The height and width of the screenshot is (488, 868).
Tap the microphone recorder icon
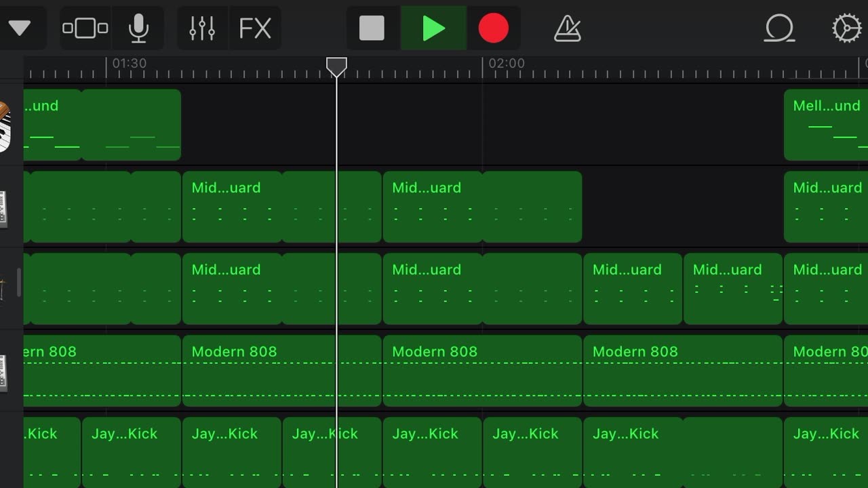138,28
